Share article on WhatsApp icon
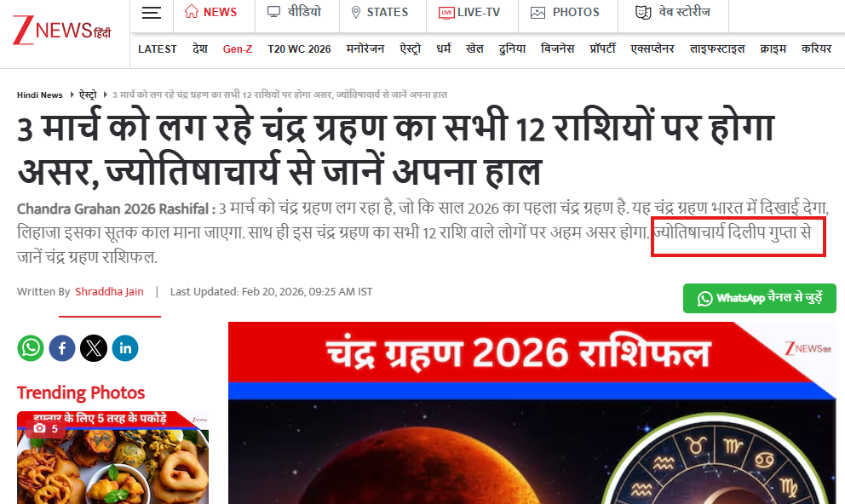Screen dimensions: 845x504 [x=31, y=348]
